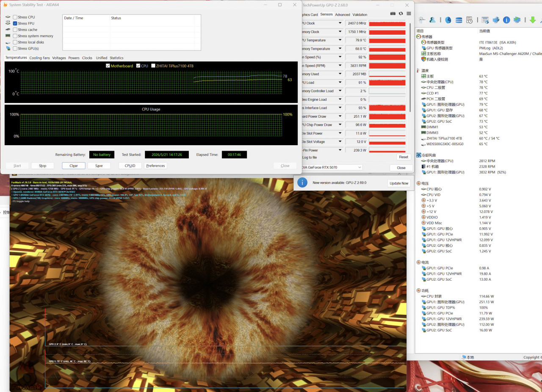Click the Clear button in Stability Test
The height and width of the screenshot is (392, 542).
coord(74,166)
